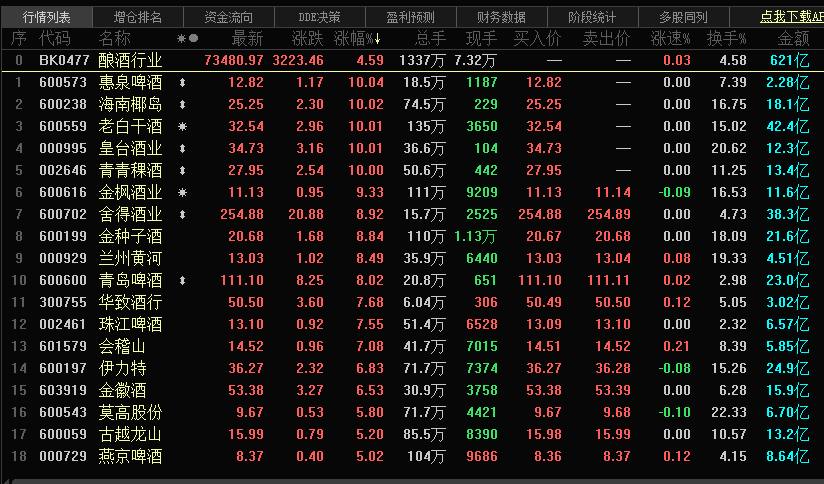The width and height of the screenshot is (824, 484).
Task: Switch to the 财务数据 tab
Action: point(501,17)
